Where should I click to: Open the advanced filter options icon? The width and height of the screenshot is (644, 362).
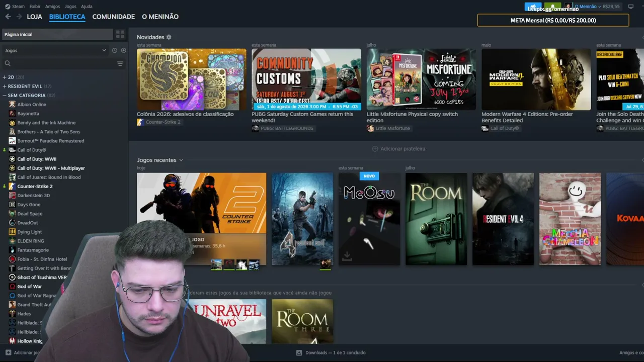click(x=120, y=63)
